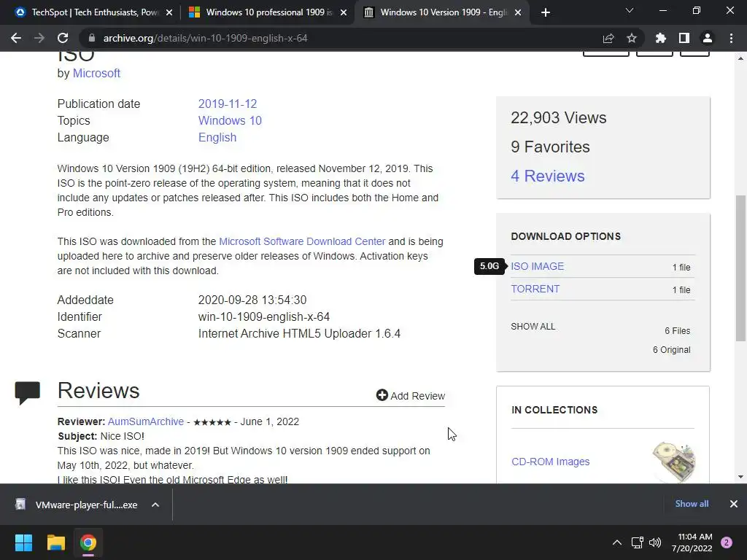Close the downloads bar

click(734, 504)
